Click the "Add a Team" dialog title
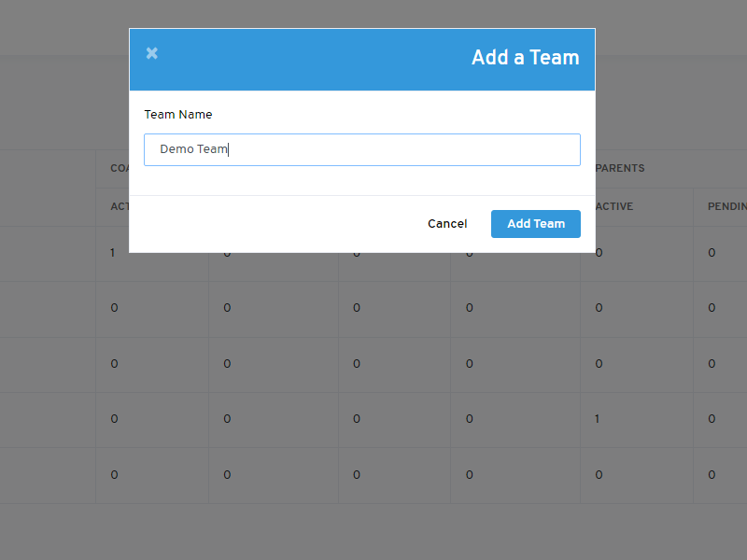The width and height of the screenshot is (747, 560). click(x=525, y=58)
